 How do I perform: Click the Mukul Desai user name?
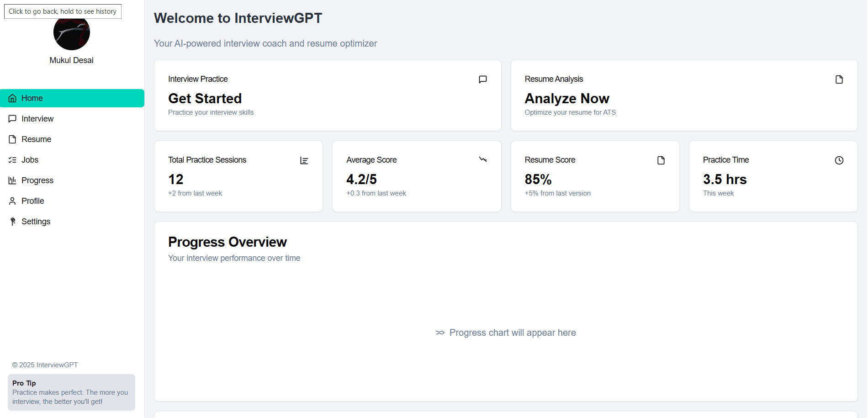pos(72,60)
